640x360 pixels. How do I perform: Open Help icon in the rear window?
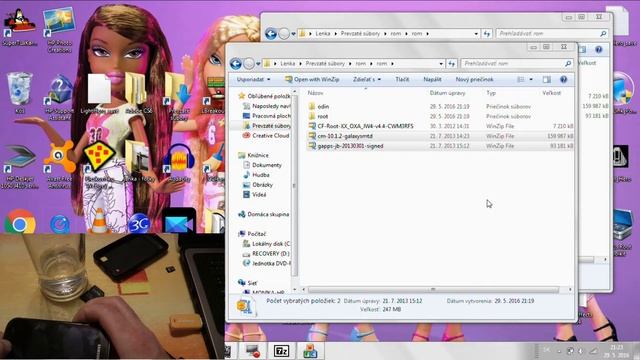pos(599,50)
